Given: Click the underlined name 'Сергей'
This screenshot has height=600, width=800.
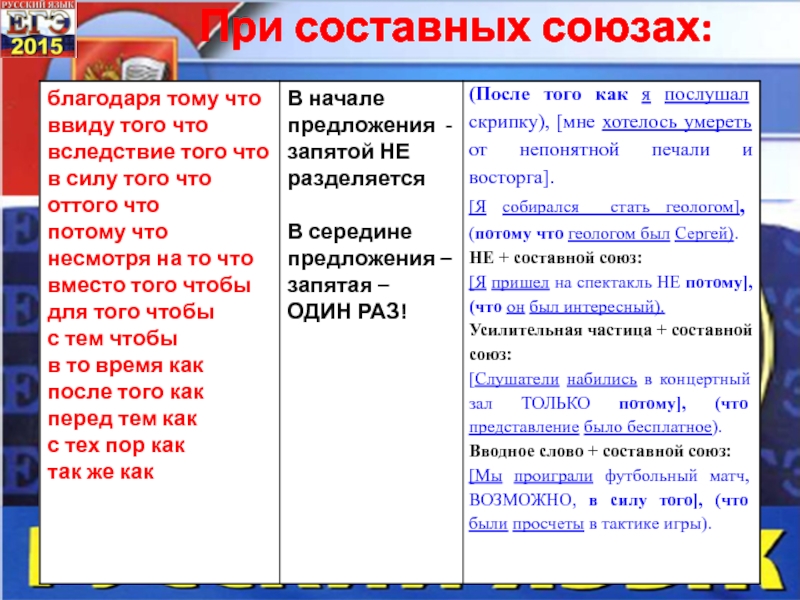Looking at the screenshot, I should click(x=701, y=233).
